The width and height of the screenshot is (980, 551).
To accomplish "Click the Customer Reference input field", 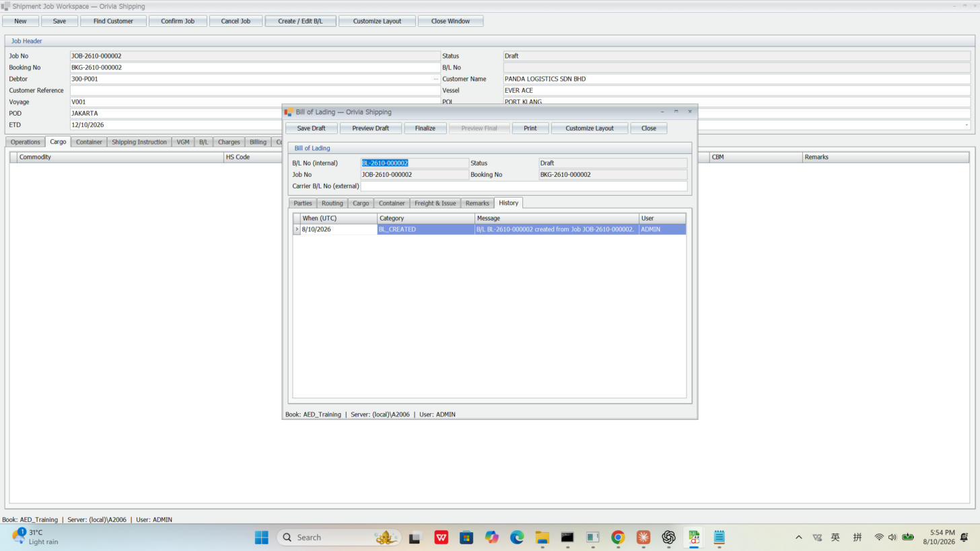I will (255, 90).
